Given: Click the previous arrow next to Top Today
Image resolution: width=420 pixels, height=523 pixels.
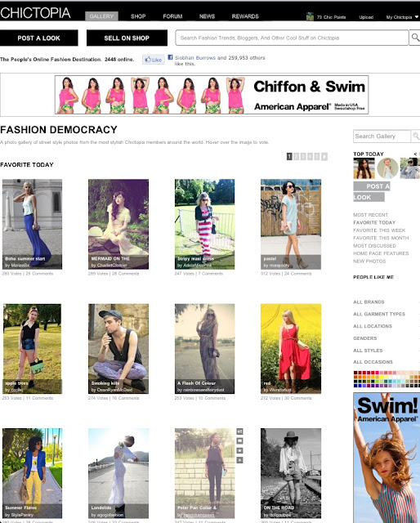Looking at the screenshot, I should tap(415, 154).
